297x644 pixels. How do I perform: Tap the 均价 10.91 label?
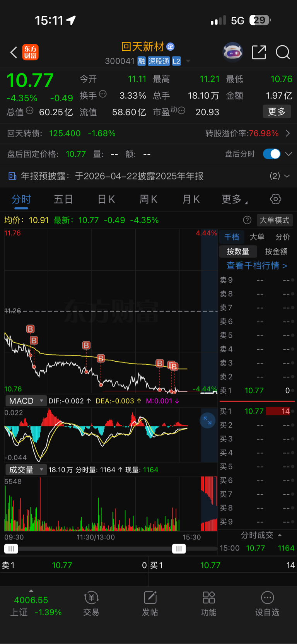pos(26,220)
